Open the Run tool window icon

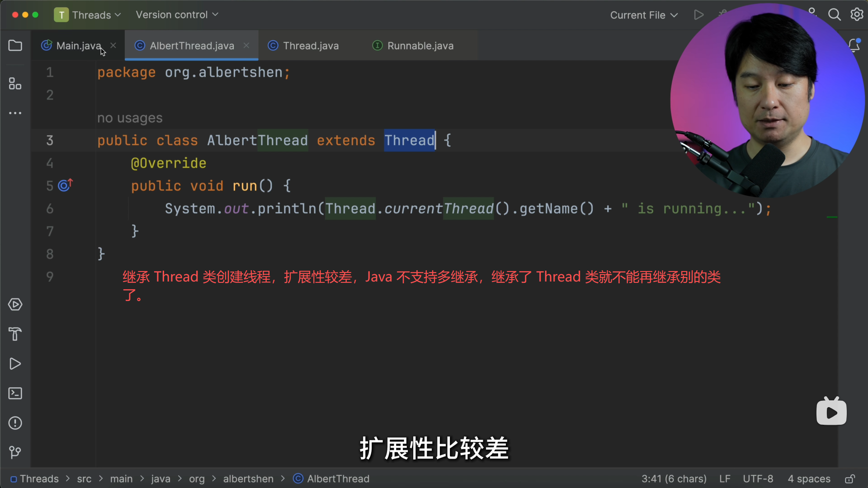[x=15, y=364]
